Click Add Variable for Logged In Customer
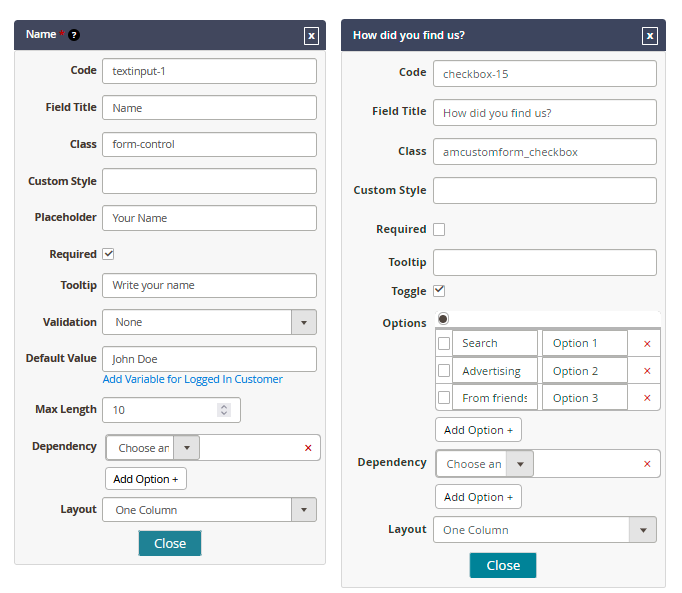 coord(192,379)
